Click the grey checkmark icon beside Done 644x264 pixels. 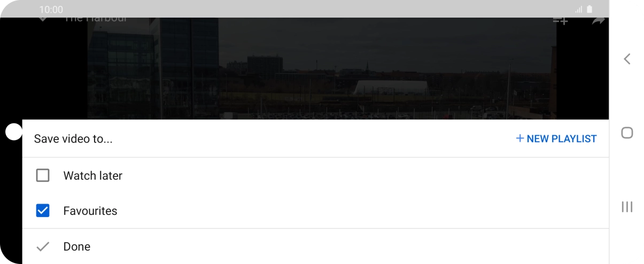[43, 246]
